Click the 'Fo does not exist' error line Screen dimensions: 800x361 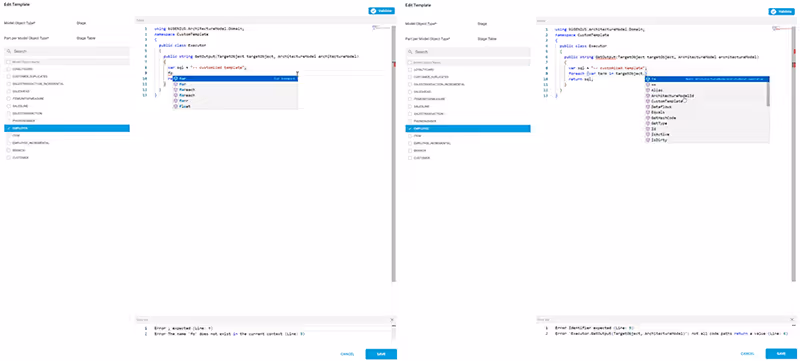click(229, 334)
